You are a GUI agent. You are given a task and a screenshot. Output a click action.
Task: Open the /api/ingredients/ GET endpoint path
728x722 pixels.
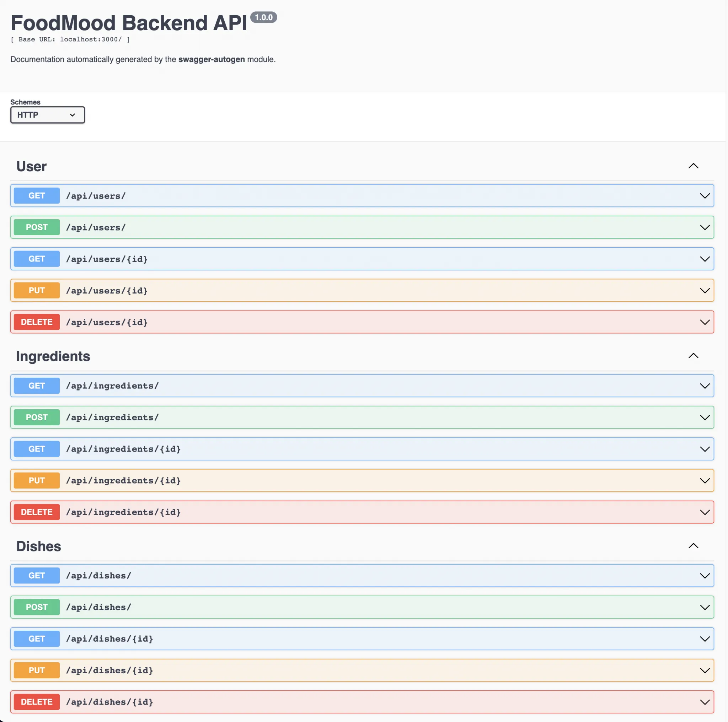(x=112, y=386)
